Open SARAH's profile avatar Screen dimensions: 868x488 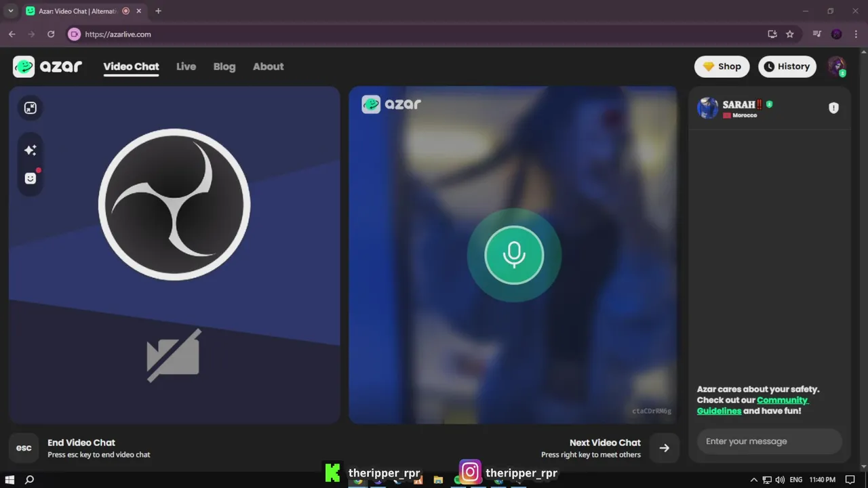point(708,108)
